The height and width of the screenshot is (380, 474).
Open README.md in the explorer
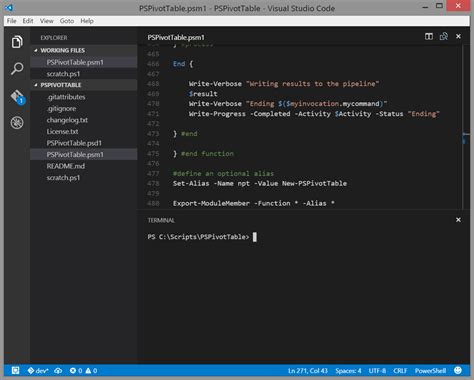[x=84, y=166]
